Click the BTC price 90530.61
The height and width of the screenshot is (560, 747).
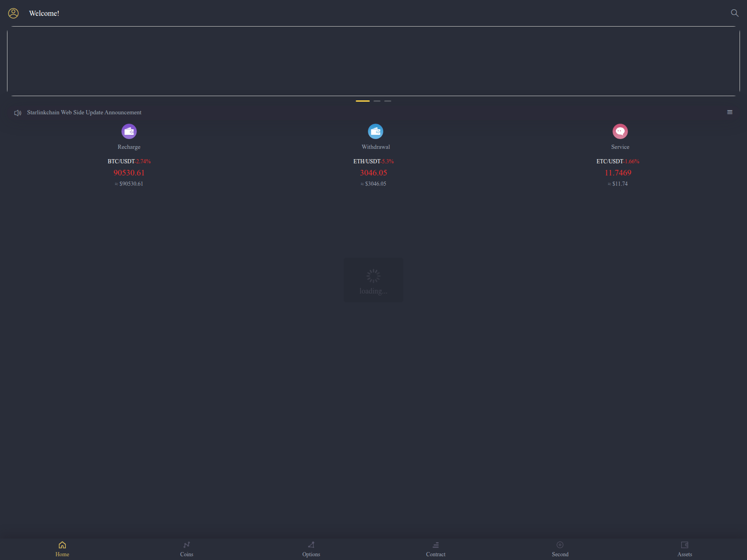pyautogui.click(x=129, y=173)
